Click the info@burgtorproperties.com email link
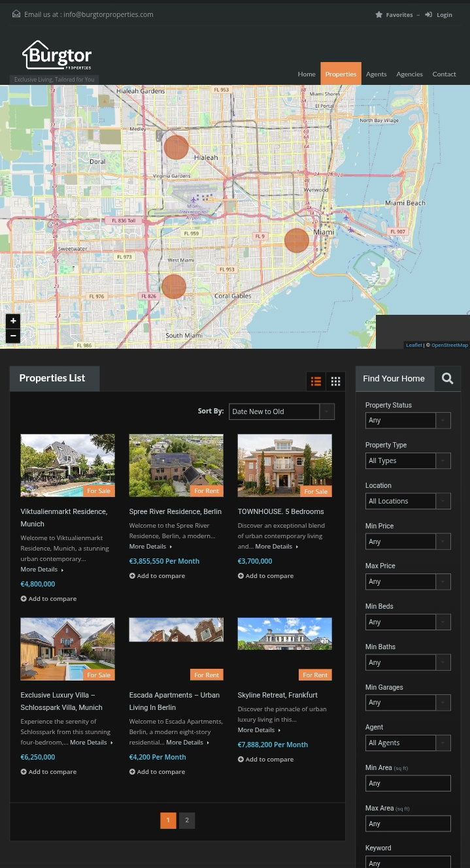The height and width of the screenshot is (868, 470). pyautogui.click(x=109, y=14)
